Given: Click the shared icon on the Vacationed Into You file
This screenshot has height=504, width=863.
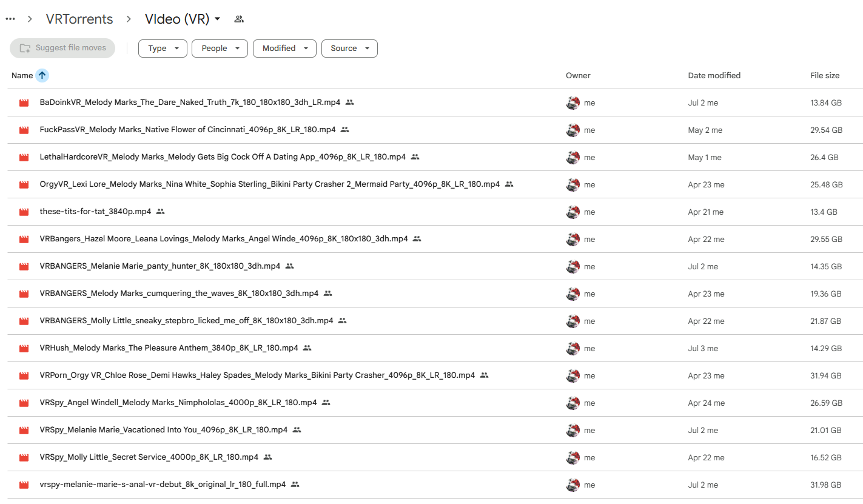Looking at the screenshot, I should 297,430.
